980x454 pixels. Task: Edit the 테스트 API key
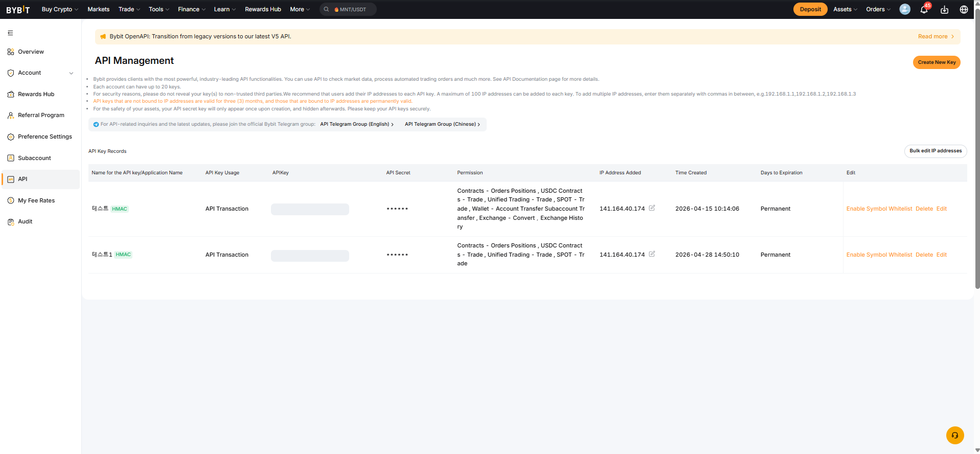942,209
